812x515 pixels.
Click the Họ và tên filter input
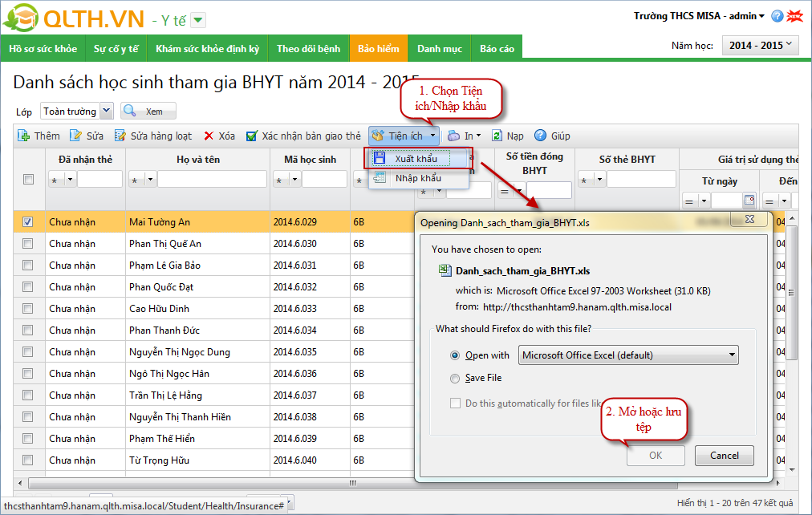tap(212, 180)
